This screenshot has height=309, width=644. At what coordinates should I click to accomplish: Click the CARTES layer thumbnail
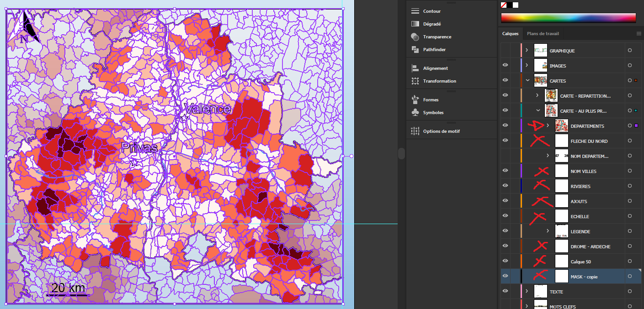tap(541, 81)
